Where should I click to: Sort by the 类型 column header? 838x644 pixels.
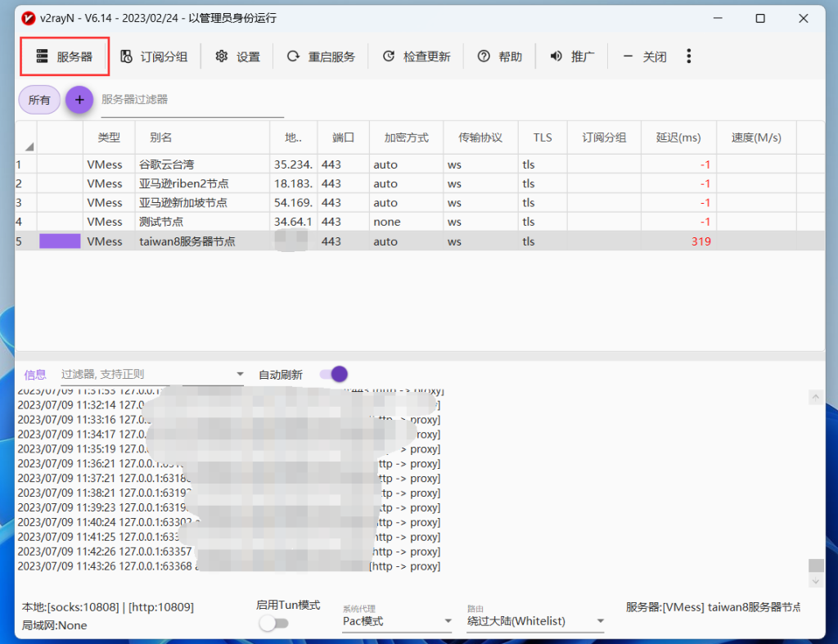tap(109, 138)
